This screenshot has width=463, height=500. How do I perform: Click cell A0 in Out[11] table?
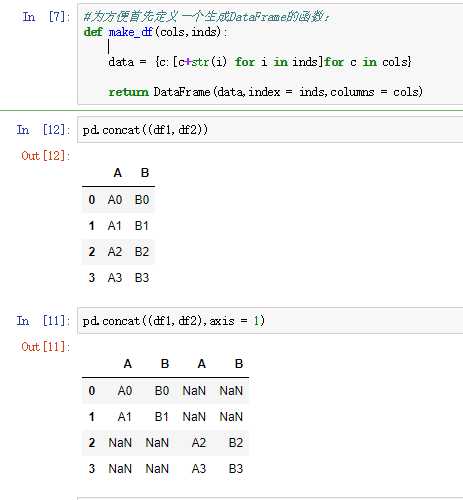(x=125, y=391)
